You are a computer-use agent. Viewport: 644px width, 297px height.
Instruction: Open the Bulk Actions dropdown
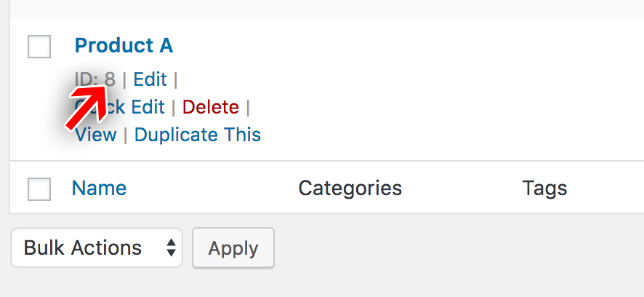[97, 247]
